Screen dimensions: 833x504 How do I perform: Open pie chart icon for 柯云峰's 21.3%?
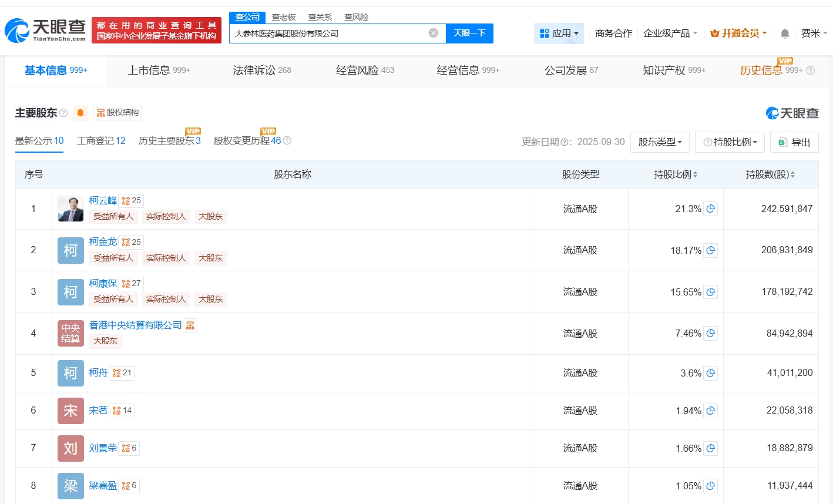point(710,209)
